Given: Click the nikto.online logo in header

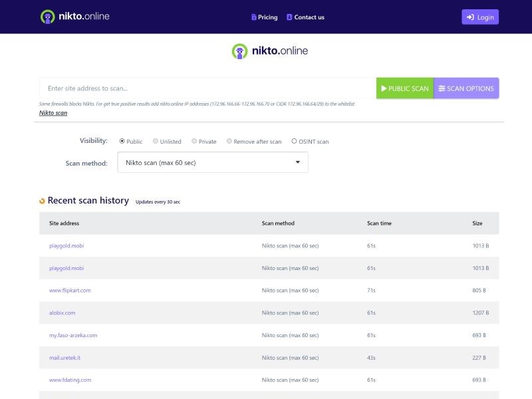Looking at the screenshot, I should 74,17.
